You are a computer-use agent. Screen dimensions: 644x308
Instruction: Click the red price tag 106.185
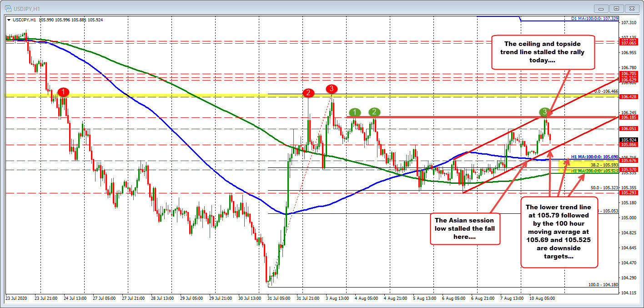(629, 117)
